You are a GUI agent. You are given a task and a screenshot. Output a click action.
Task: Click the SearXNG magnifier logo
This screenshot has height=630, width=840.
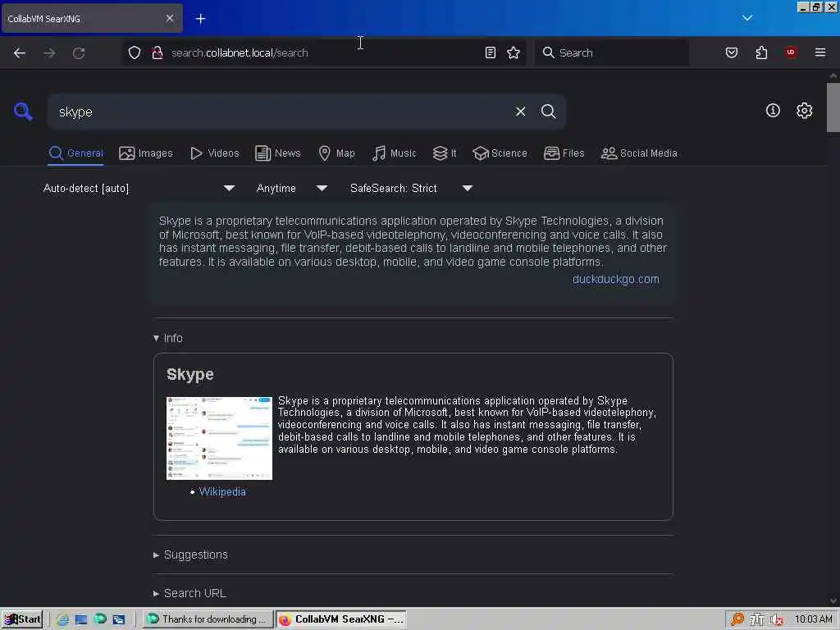pos(23,112)
